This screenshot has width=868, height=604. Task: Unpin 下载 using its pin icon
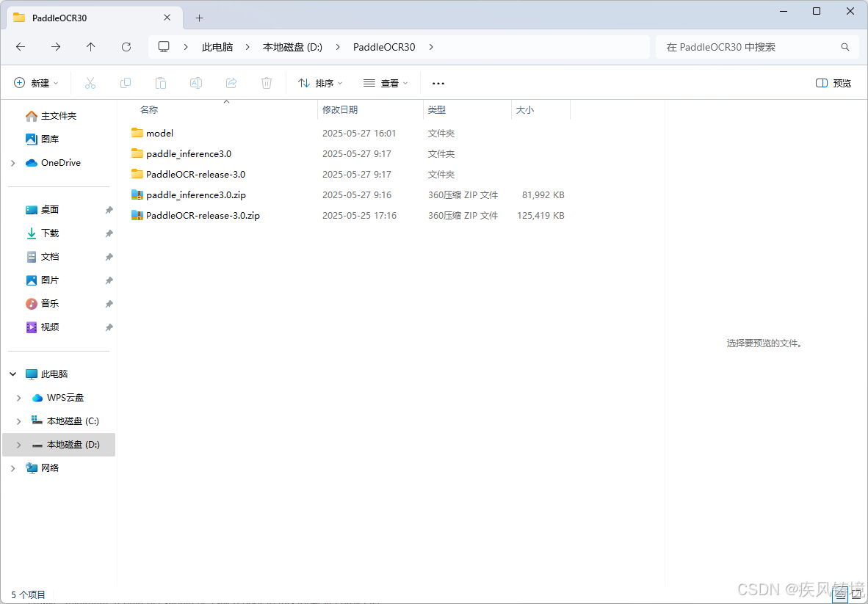(109, 233)
